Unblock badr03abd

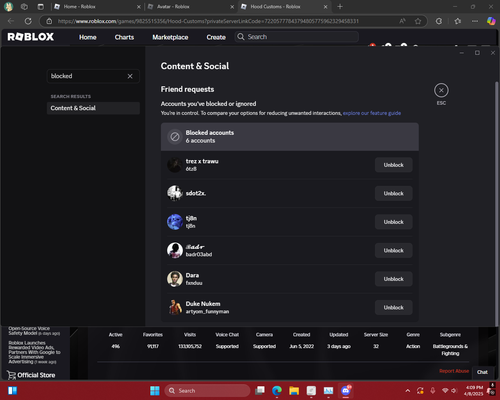coord(393,250)
